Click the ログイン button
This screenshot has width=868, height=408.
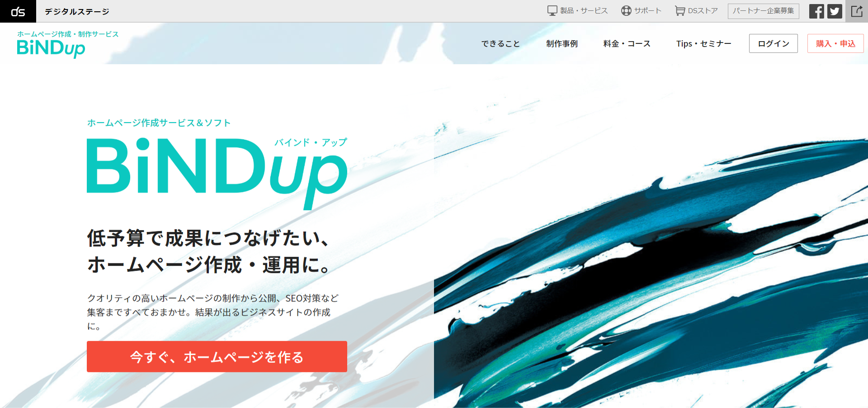tap(774, 43)
